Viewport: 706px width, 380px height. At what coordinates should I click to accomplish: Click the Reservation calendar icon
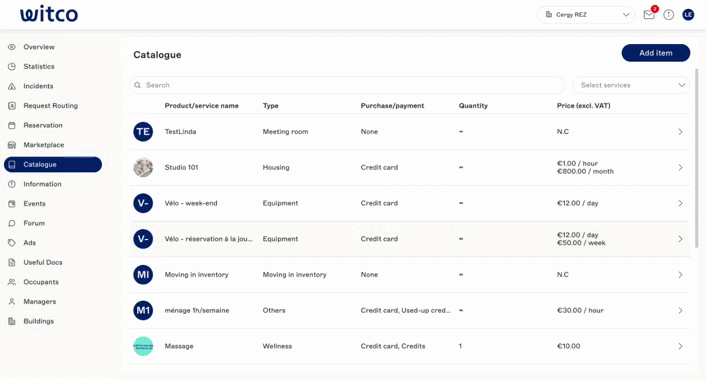point(12,125)
